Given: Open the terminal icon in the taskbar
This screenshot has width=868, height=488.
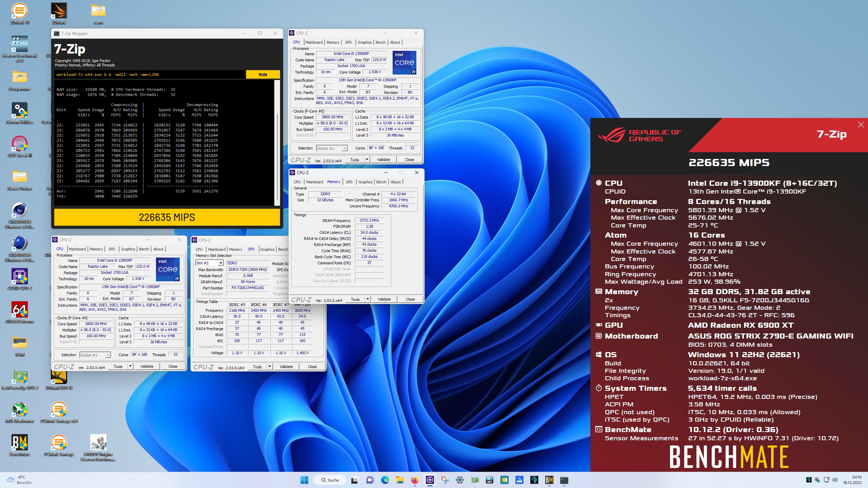Looking at the screenshot, I should tap(564, 480).
